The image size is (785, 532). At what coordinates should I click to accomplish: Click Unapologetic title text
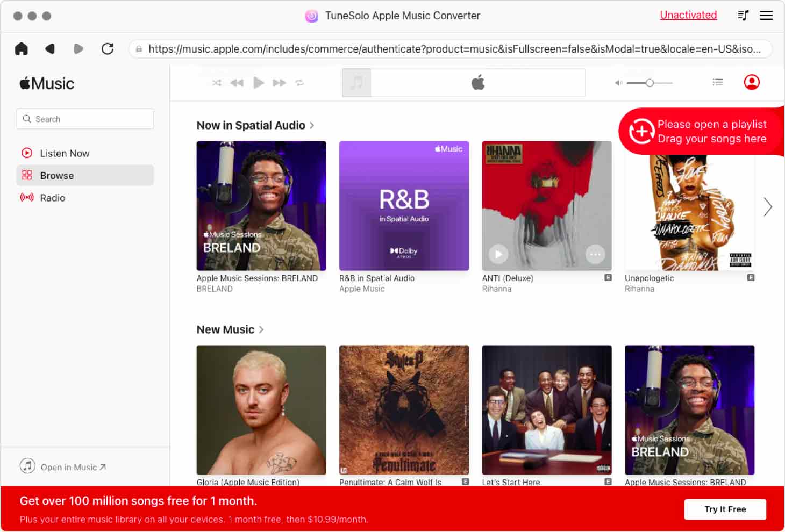(x=649, y=278)
